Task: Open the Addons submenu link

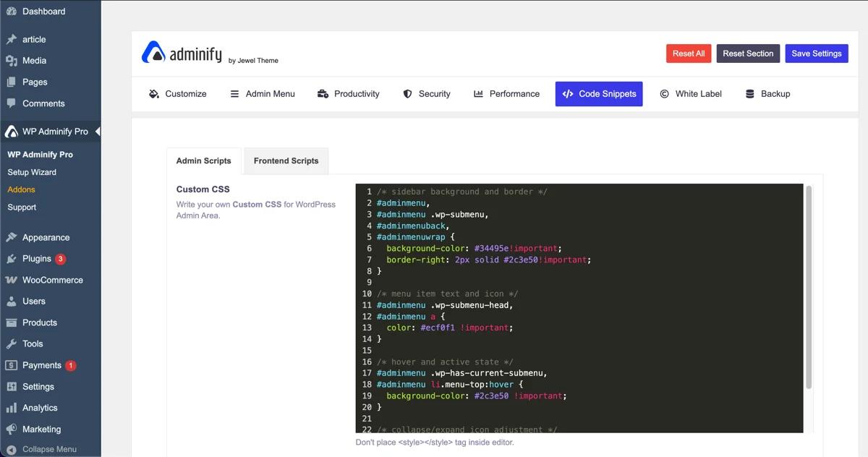Action: click(22, 189)
